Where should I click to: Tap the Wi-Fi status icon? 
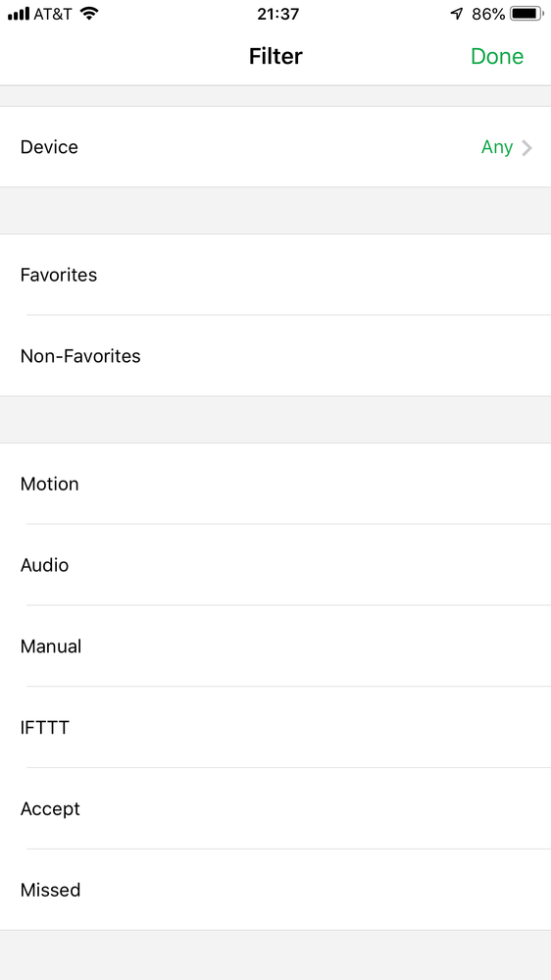point(90,14)
